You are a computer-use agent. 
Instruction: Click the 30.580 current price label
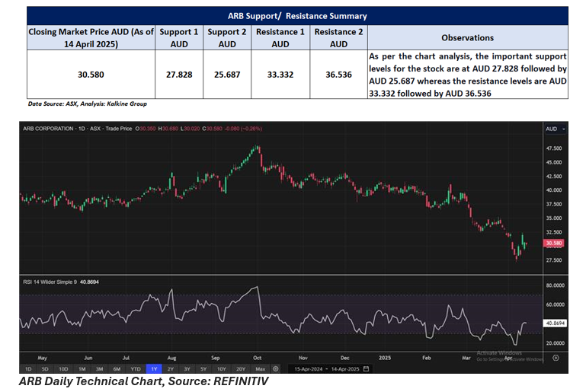553,243
